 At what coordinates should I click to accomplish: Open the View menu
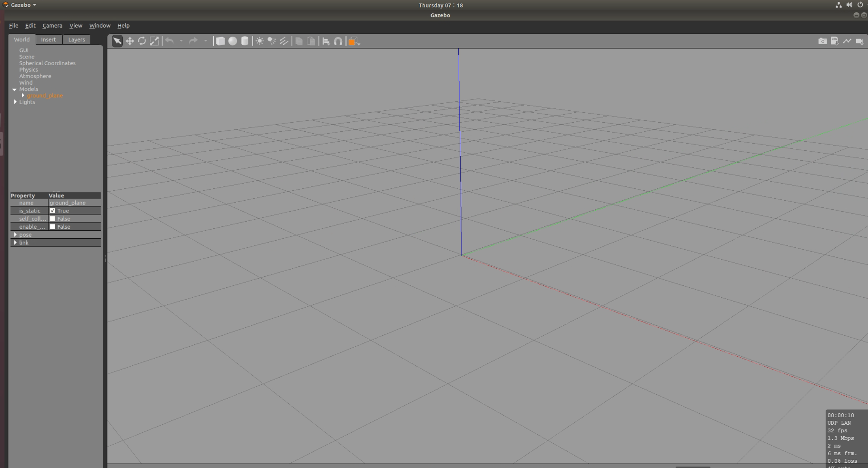76,26
